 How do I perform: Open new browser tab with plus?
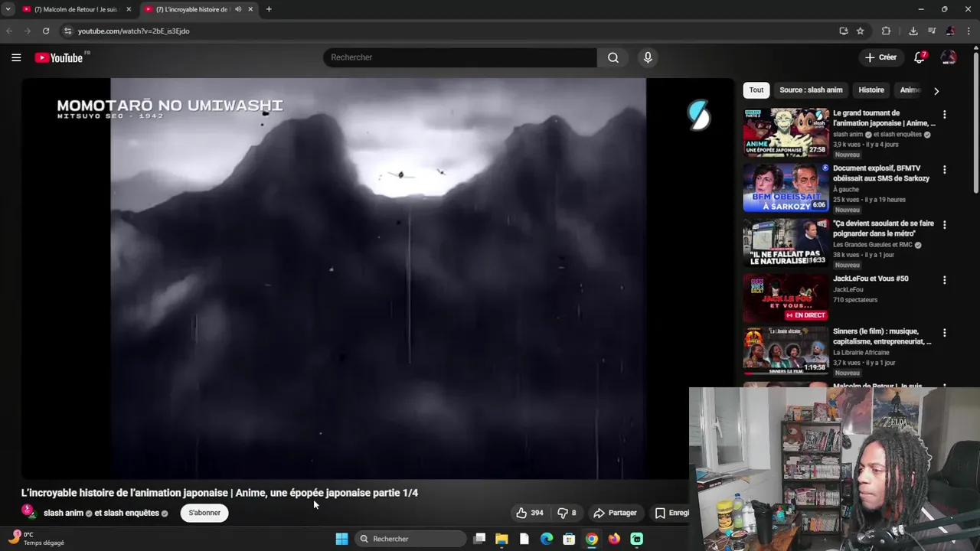tap(268, 9)
